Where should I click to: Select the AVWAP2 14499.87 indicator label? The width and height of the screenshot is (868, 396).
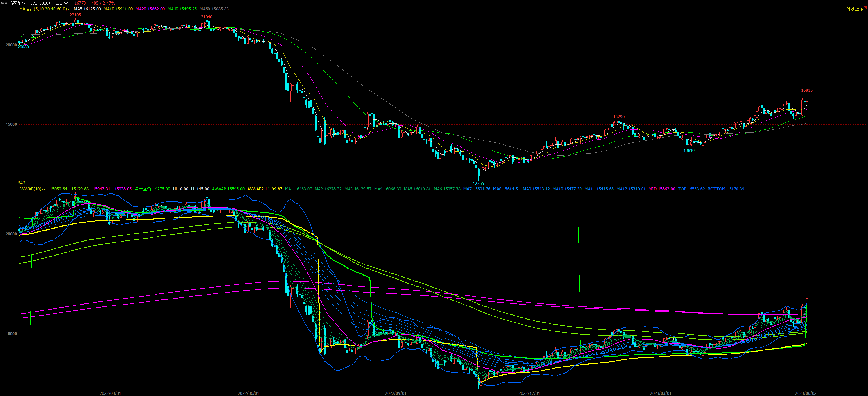coord(264,189)
